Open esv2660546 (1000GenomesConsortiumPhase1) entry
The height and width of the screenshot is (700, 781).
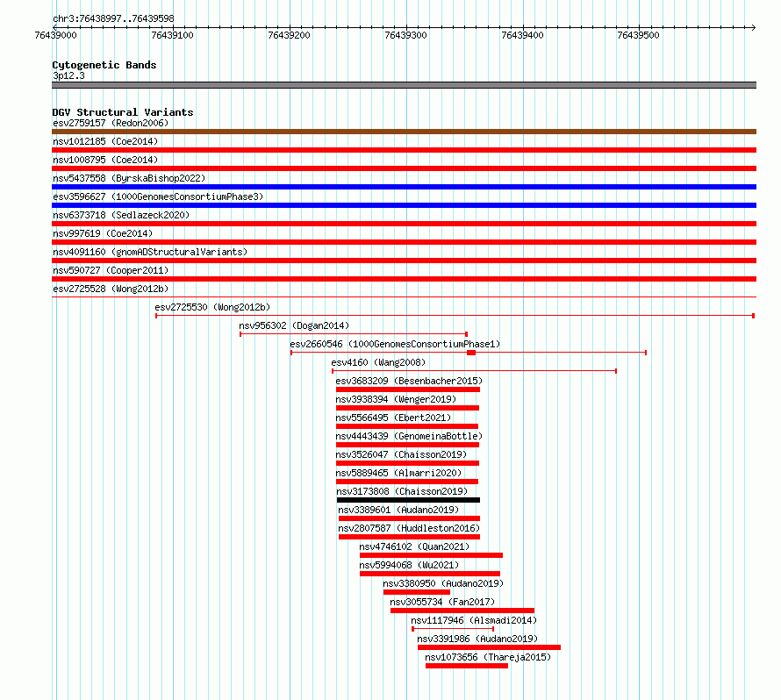pos(395,344)
